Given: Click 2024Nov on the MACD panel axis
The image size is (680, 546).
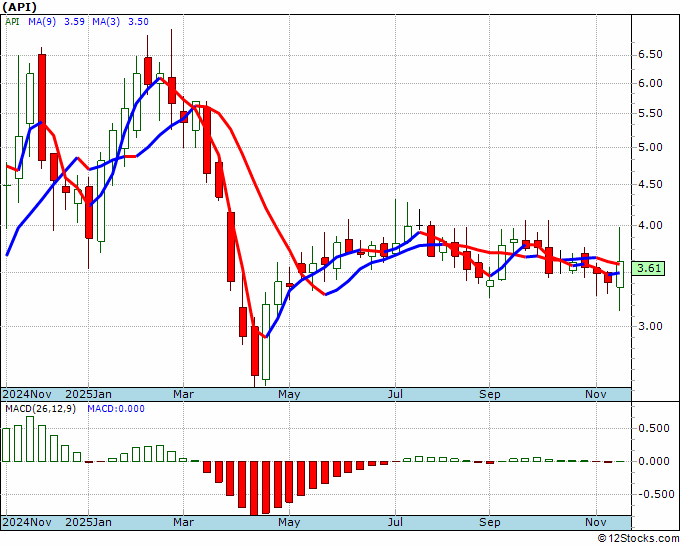Looking at the screenshot, I should pos(27,522).
